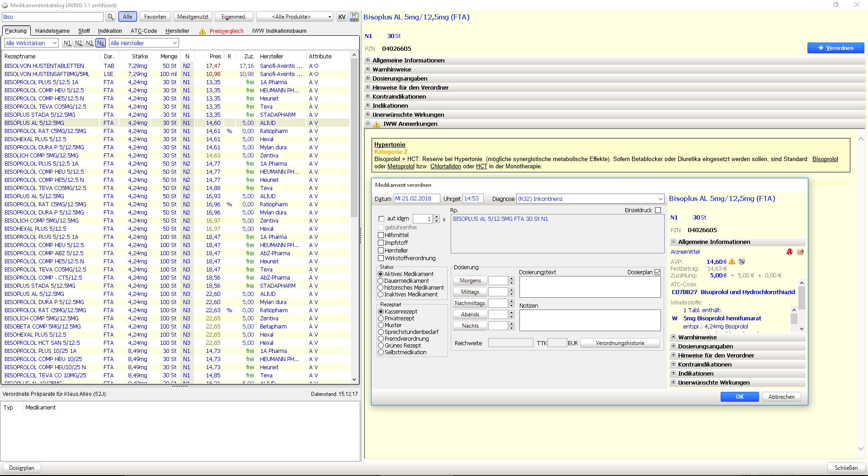The image size is (868, 476).
Task: Click the Datum field showing Mi 21.02.2018
Action: pos(417,199)
